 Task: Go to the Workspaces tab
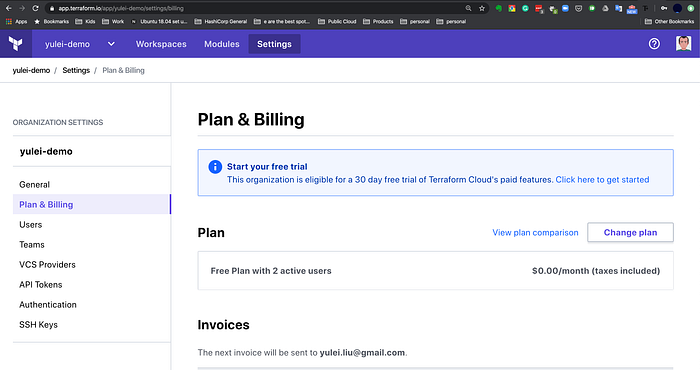(161, 44)
